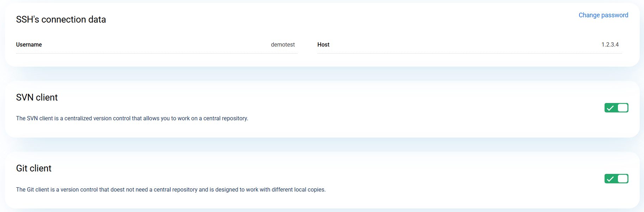The width and height of the screenshot is (644, 212).
Task: Click the white knob of Git toggle
Action: [x=622, y=179]
